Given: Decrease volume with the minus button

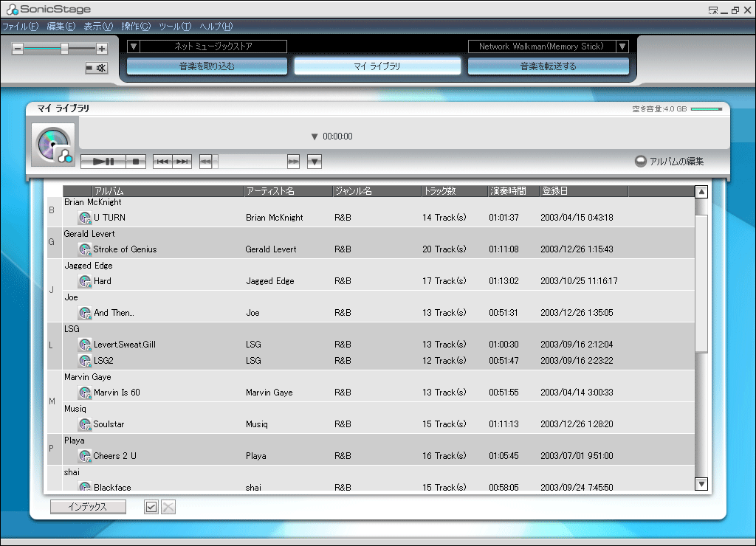Looking at the screenshot, I should coord(18,48).
